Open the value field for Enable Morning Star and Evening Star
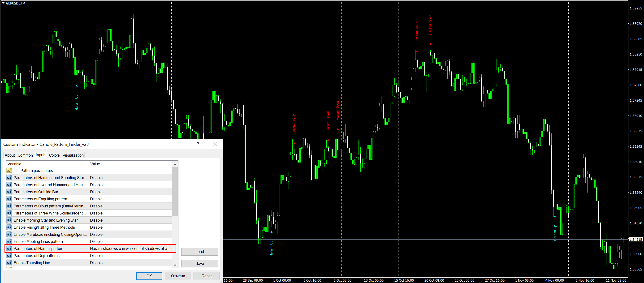 pyautogui.click(x=130, y=220)
